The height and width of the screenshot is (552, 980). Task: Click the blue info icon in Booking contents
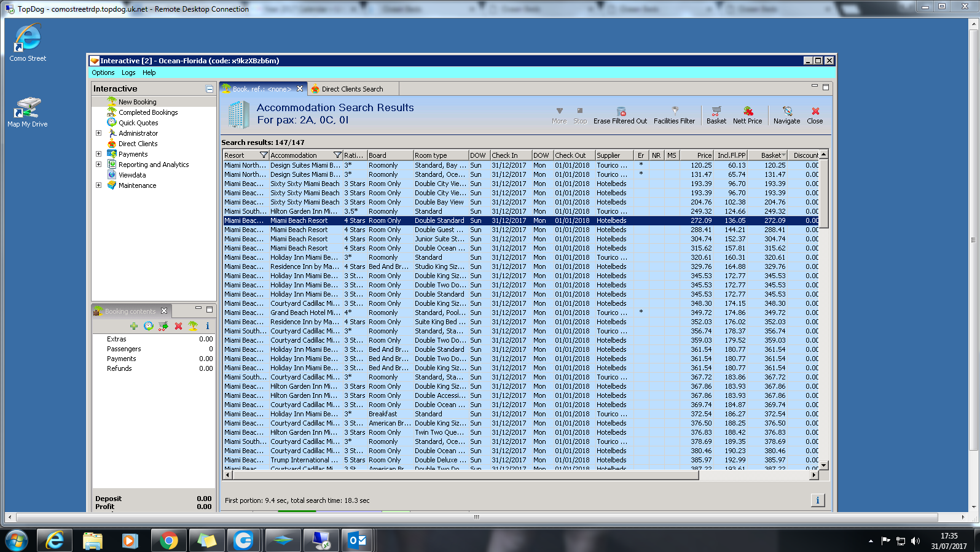(208, 326)
